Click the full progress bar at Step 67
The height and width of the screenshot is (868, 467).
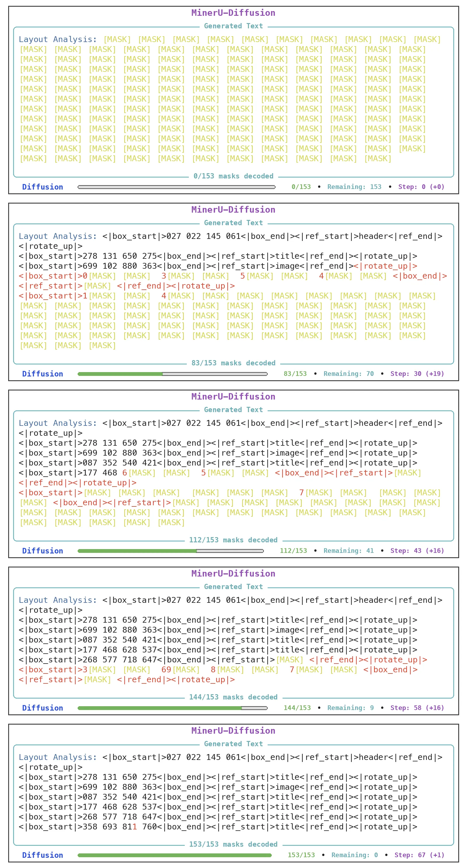point(175,855)
